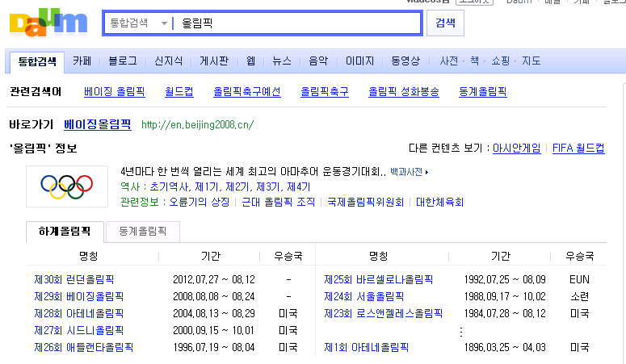Open 제24회 서울올림픽 link
This screenshot has height=364, width=626.
click(x=363, y=296)
